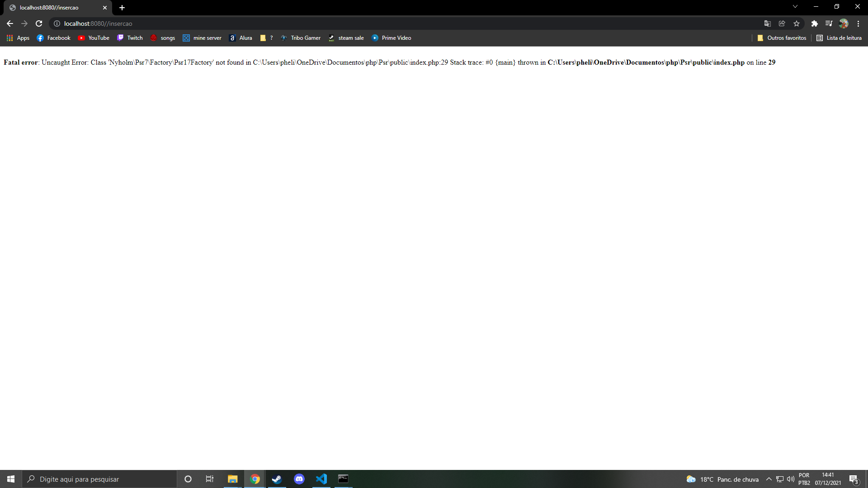868x488 pixels.
Task: Restore down the Chrome window
Action: (837, 6)
